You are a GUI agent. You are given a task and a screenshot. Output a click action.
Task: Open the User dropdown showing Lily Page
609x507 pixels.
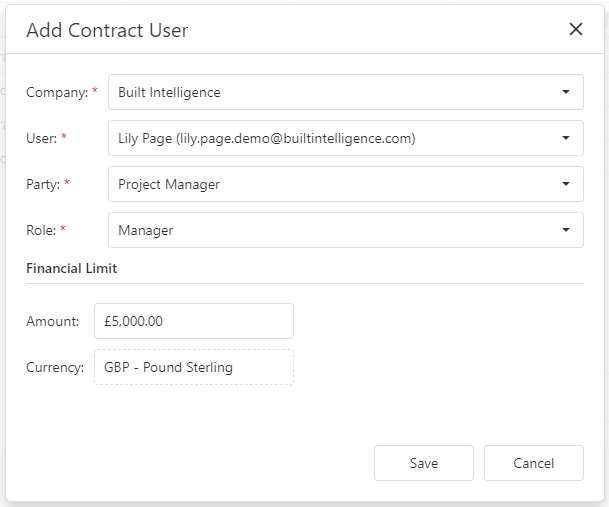point(346,138)
